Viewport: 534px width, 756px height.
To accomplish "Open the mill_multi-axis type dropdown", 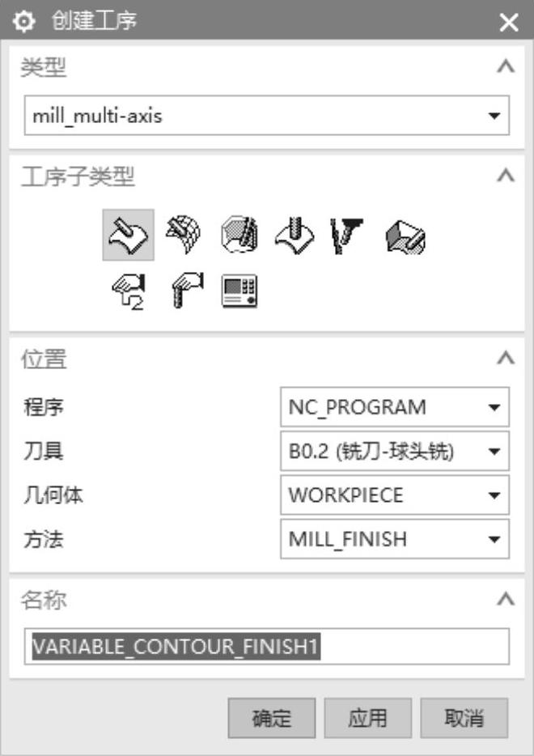I will pyautogui.click(x=266, y=115).
